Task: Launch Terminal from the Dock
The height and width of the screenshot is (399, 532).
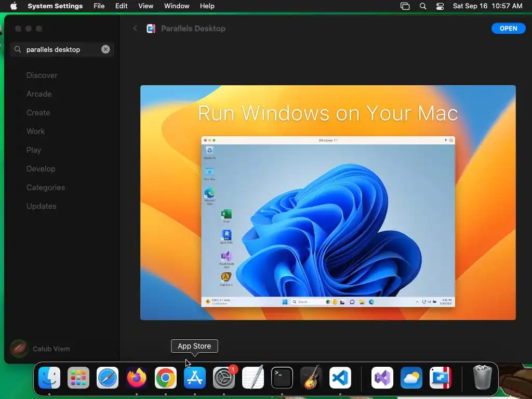Action: point(282,378)
